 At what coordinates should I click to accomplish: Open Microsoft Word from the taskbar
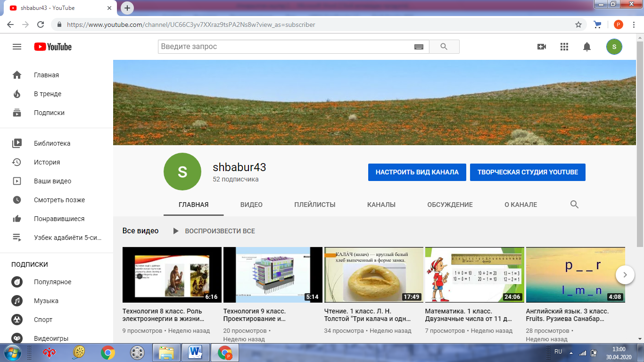click(x=195, y=353)
